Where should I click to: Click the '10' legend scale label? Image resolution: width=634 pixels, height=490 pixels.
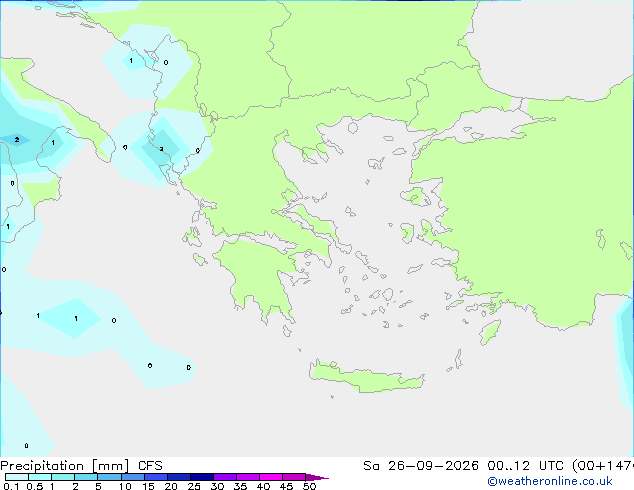(125, 486)
